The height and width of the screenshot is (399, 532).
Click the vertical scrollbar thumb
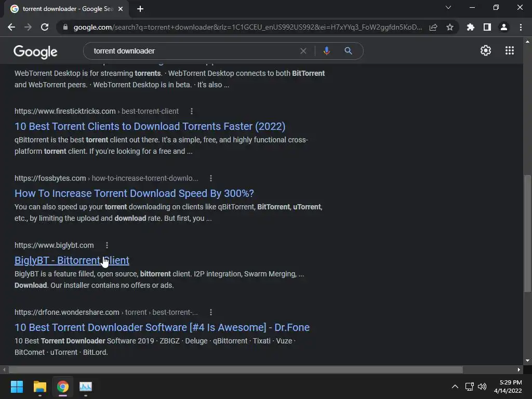tap(527, 233)
